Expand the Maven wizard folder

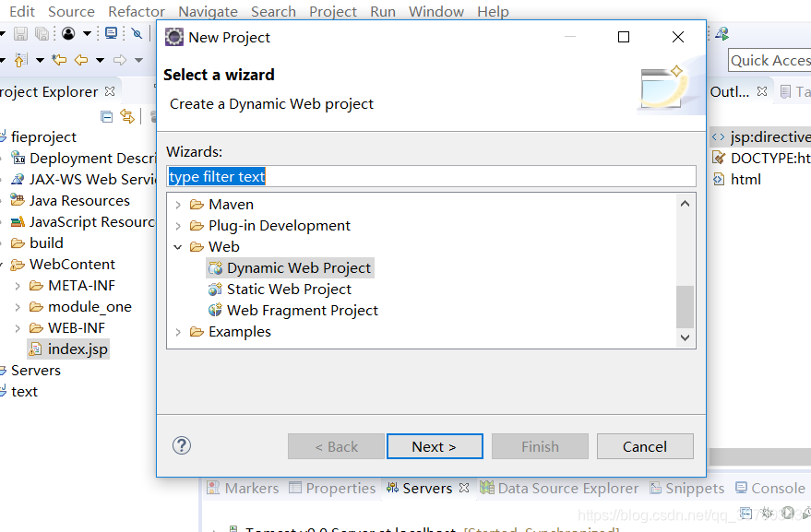point(178,205)
